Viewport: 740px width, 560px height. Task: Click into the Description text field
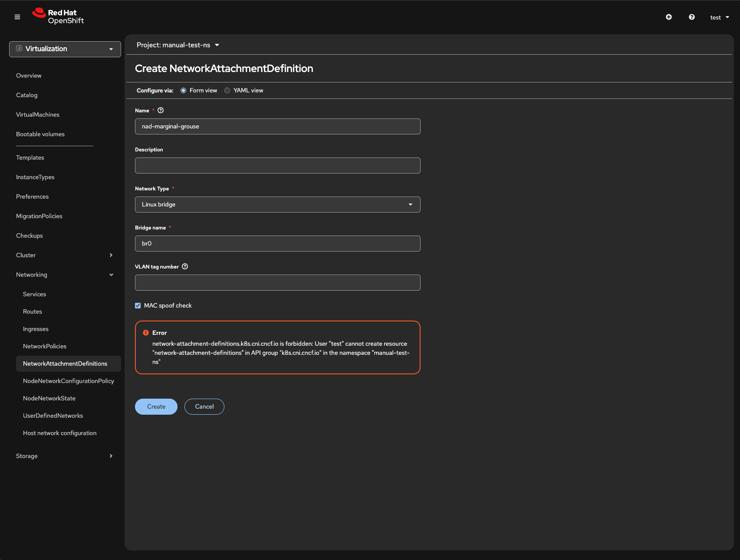click(277, 165)
